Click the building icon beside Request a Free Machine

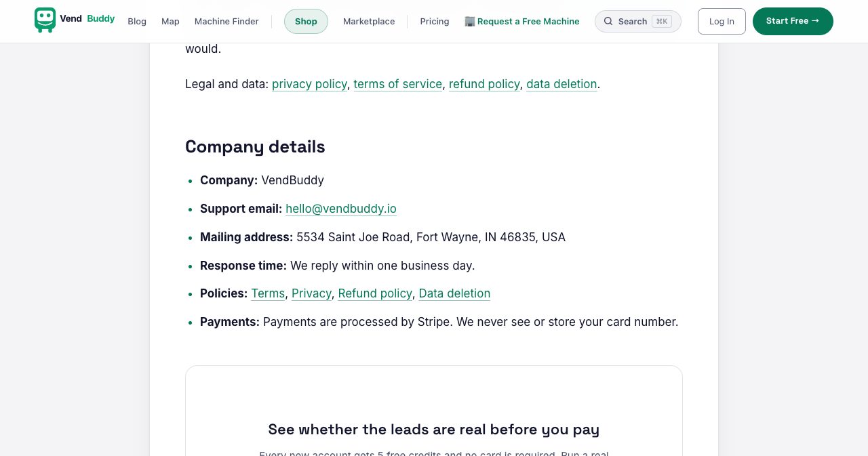tap(470, 21)
